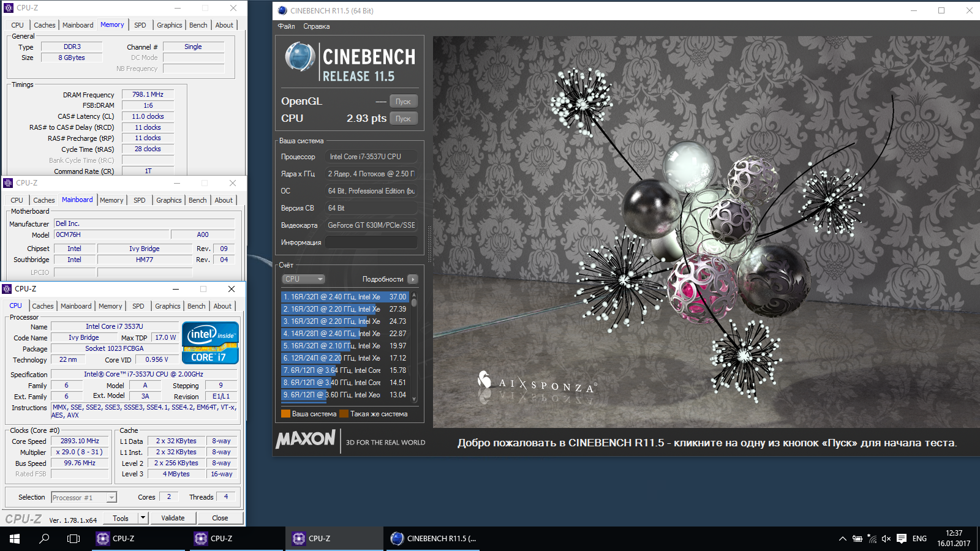Click the CPU-Z icon in bottom window title bar

pos(7,289)
